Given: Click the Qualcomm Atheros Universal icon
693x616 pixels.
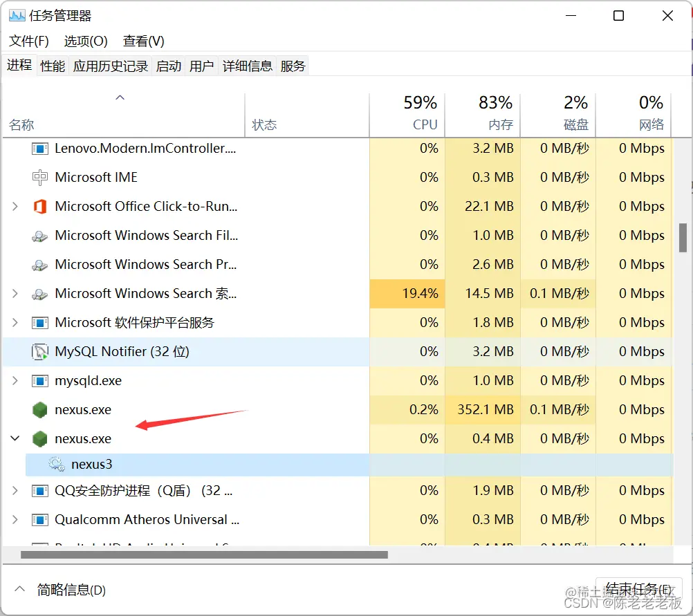Looking at the screenshot, I should pyautogui.click(x=40, y=520).
